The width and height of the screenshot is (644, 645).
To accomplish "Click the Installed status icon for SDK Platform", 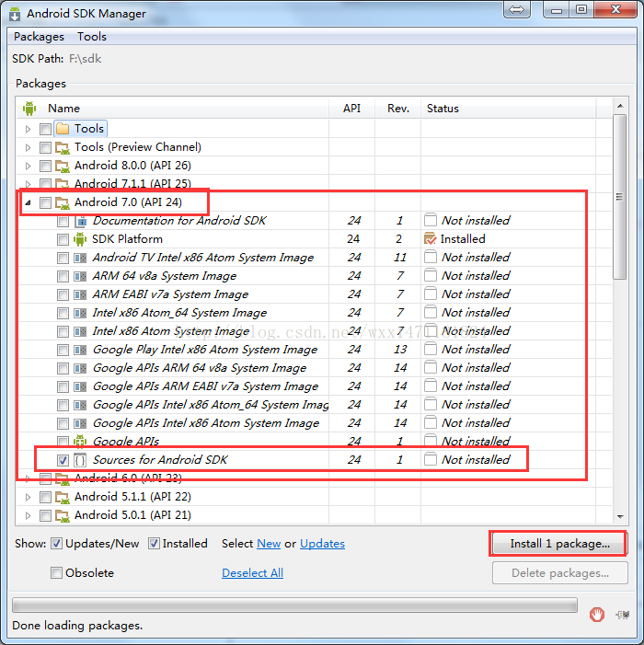I will 430,238.
